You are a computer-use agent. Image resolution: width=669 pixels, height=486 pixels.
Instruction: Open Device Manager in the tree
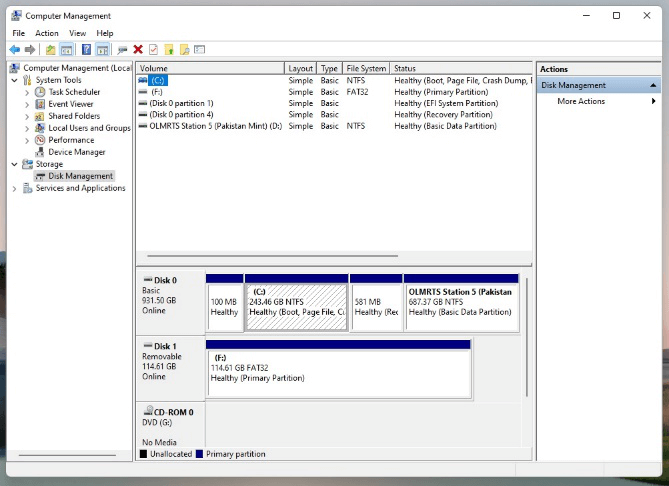tap(76, 152)
